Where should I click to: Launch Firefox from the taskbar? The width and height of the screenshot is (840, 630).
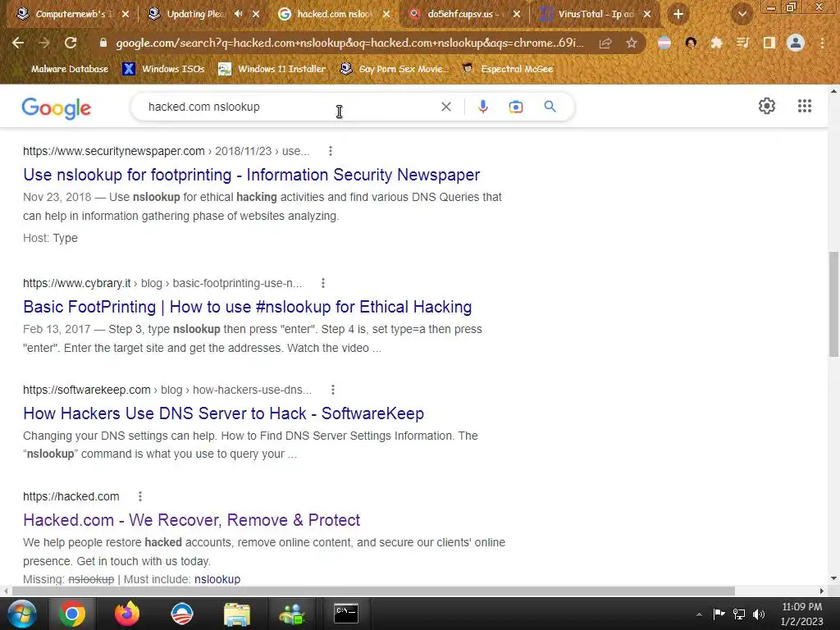click(x=127, y=614)
